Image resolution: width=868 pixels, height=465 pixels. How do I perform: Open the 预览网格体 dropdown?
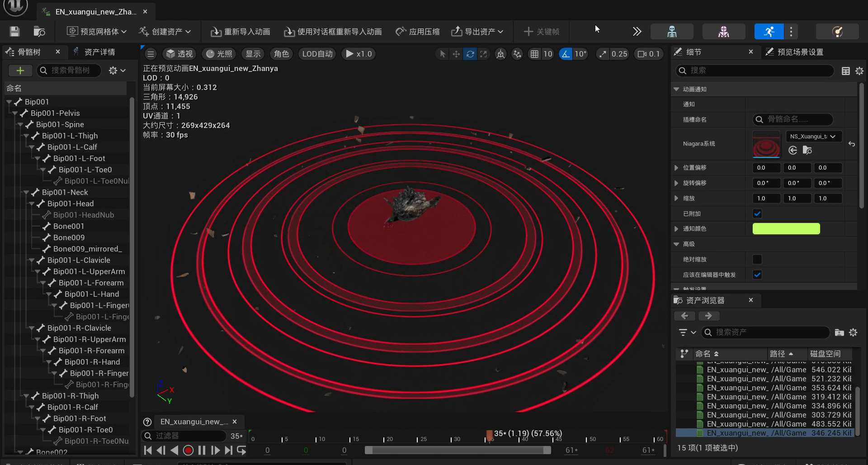pyautogui.click(x=97, y=32)
